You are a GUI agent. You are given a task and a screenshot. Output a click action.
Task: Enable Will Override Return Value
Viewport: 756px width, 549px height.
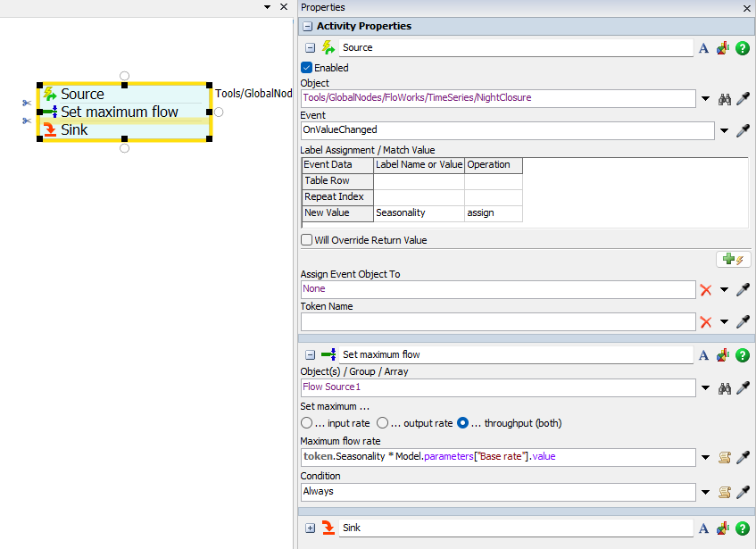coord(307,240)
